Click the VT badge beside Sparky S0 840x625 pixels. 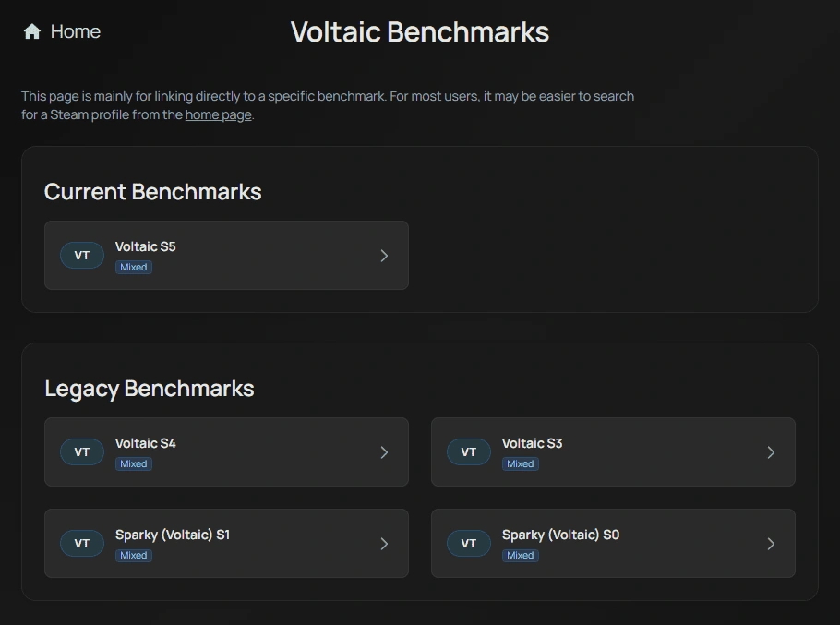coord(469,544)
